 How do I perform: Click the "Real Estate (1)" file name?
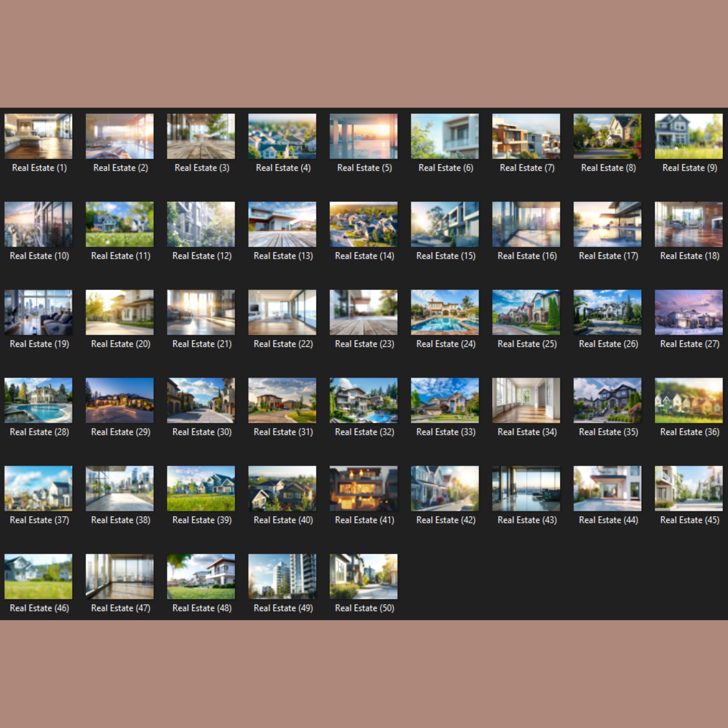tap(40, 168)
